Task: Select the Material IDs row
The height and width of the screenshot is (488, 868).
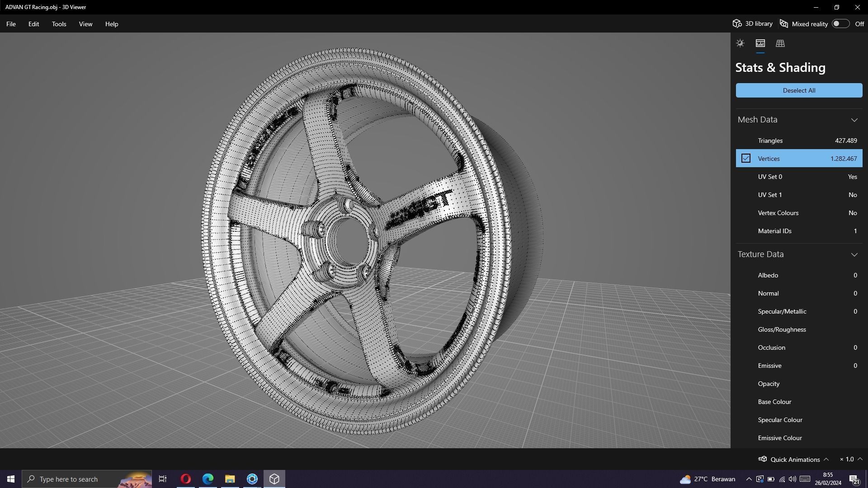Action: tap(799, 231)
